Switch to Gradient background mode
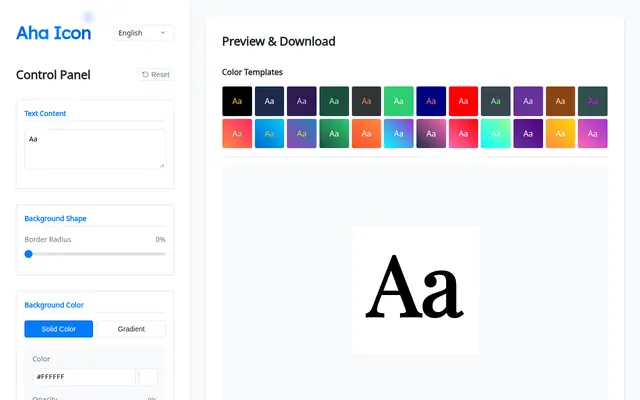 (131, 329)
